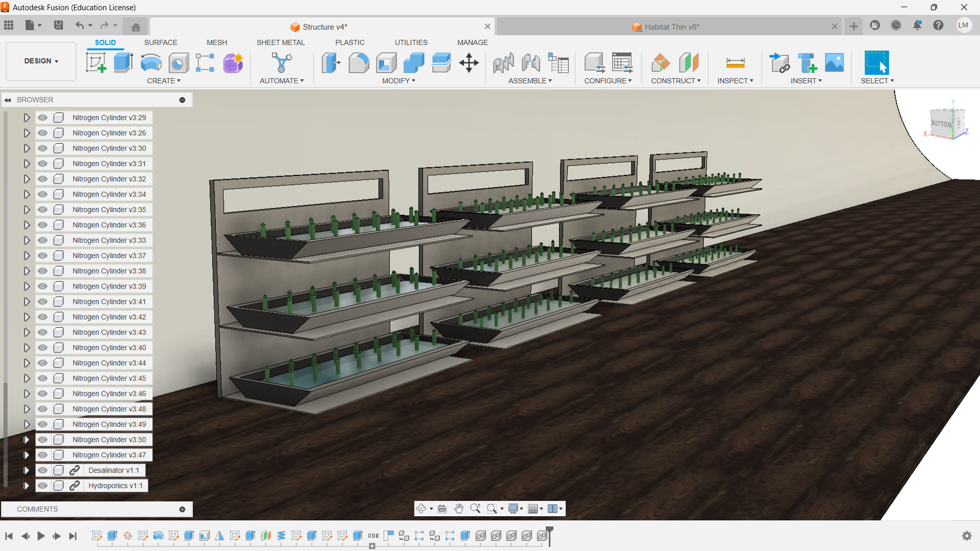Screen dimensions: 980x551
Task: Select the Create Sketch tool
Action: [x=96, y=63]
